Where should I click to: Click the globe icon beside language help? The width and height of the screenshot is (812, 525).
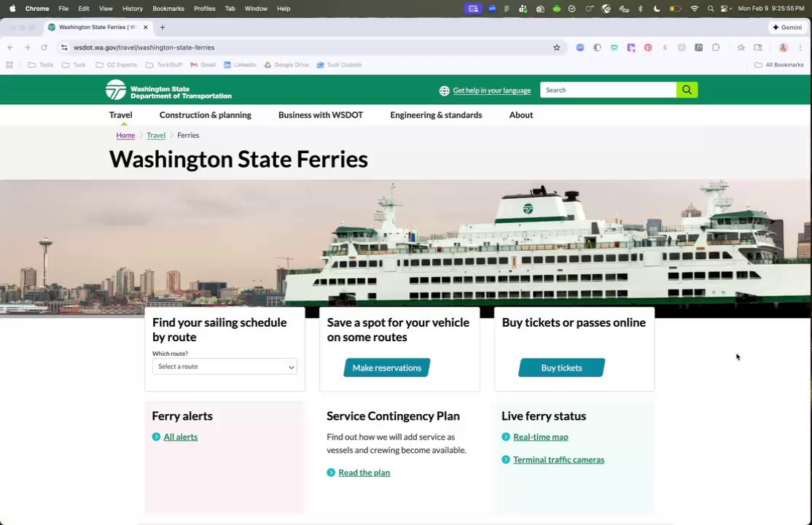pos(445,90)
